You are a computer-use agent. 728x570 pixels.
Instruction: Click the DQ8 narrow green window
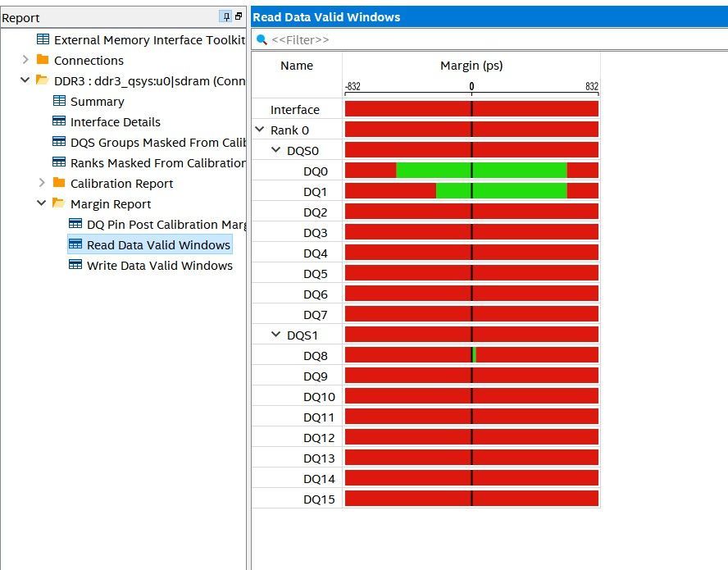[x=474, y=355]
